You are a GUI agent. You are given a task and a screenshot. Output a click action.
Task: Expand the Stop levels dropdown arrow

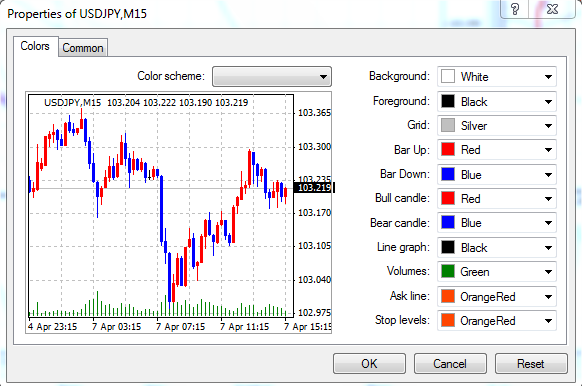click(x=548, y=321)
